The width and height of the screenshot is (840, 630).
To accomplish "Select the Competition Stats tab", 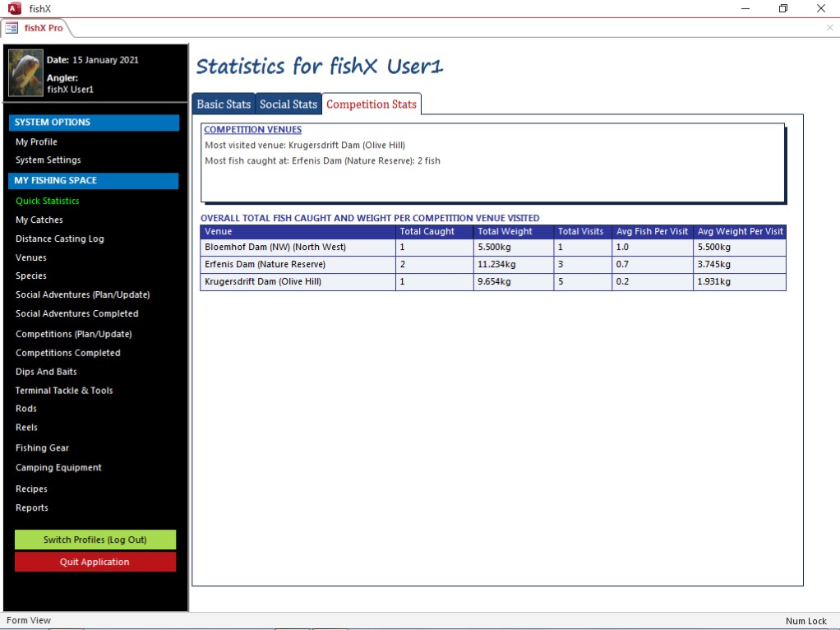I will point(371,104).
